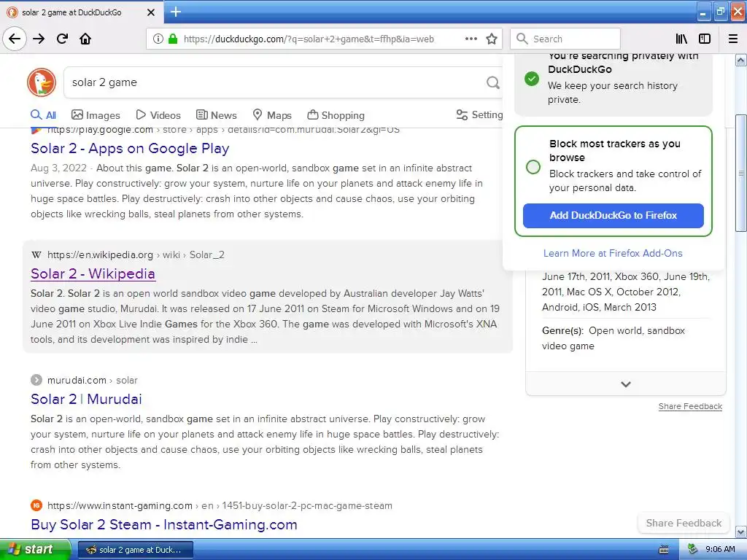Click the magnifier in DuckDuckGo search box
Viewport: 747px width, 560px height.
pyautogui.click(x=492, y=82)
